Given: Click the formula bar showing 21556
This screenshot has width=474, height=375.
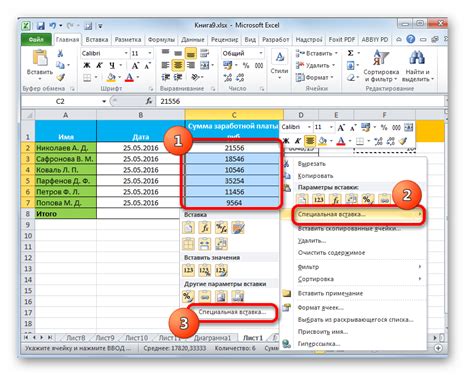Looking at the screenshot, I should [x=300, y=101].
